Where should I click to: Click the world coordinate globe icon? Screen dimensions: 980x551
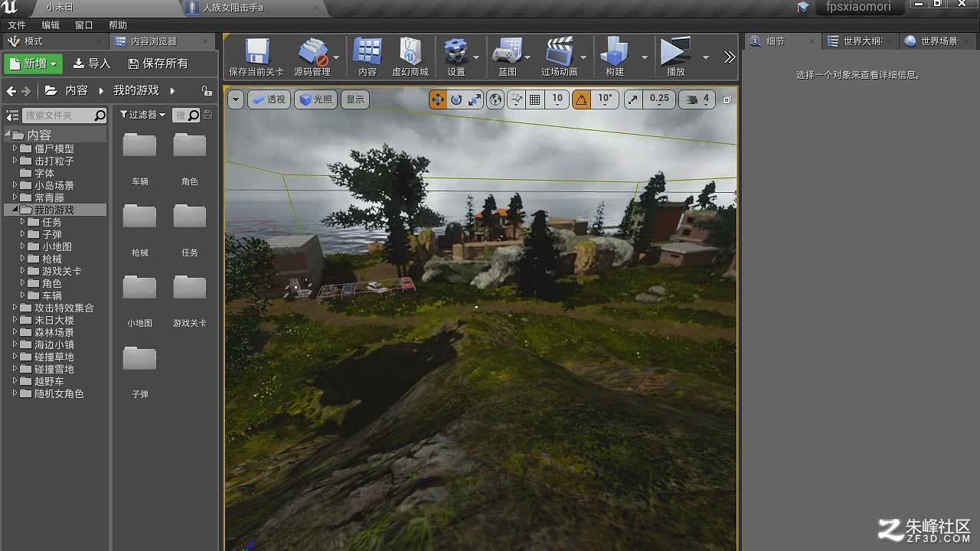[x=496, y=99]
